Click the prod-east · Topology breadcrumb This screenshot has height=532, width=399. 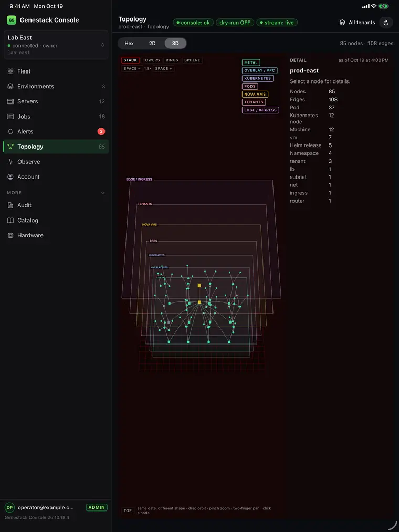click(x=143, y=27)
